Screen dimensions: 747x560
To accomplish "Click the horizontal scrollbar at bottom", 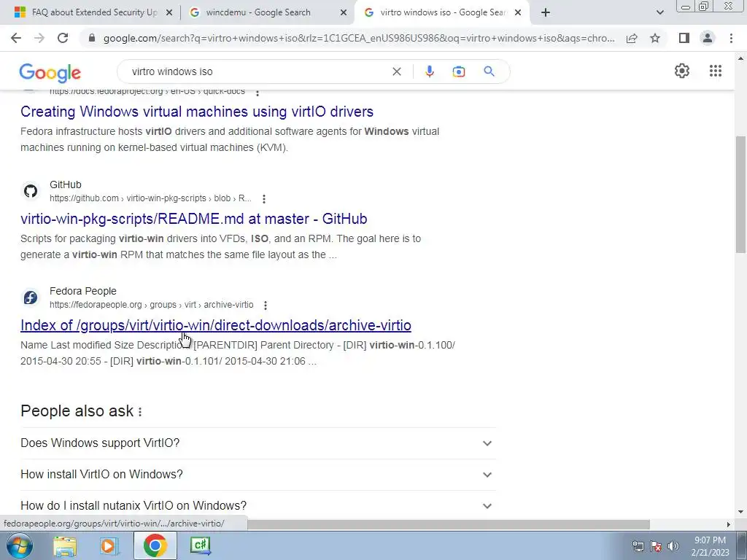I will click(448, 524).
